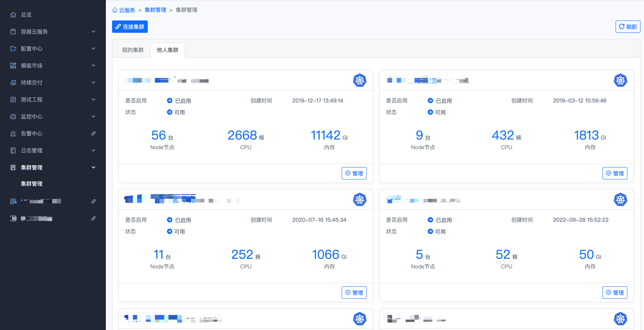Image resolution: width=644 pixels, height=330 pixels.
Task: Click the 50 Gi memory value
Action: 590,255
